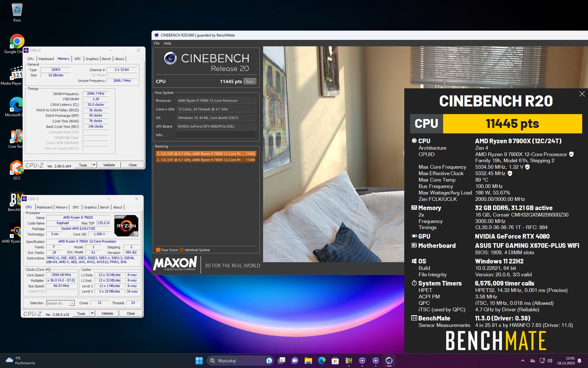
Task: Click the Memory icon in BenchMate overlay
Action: click(414, 208)
